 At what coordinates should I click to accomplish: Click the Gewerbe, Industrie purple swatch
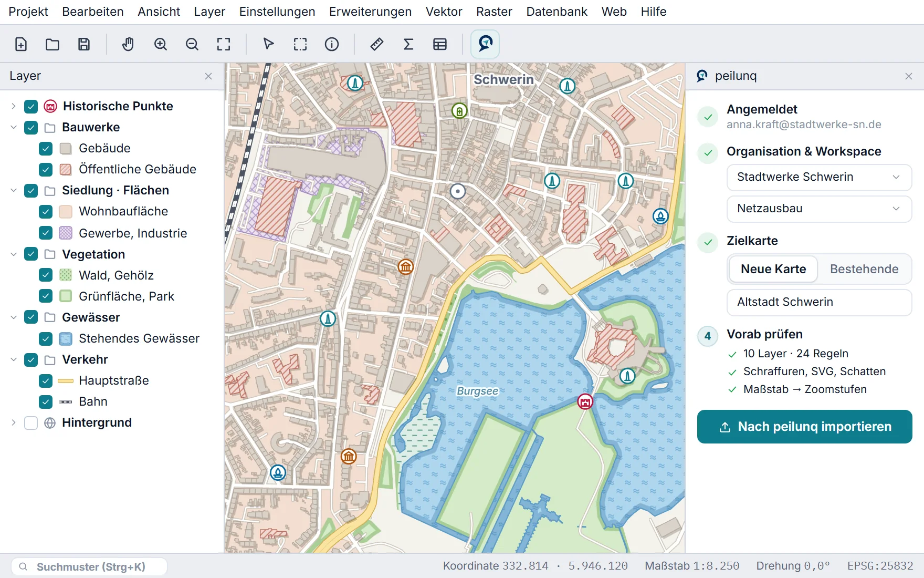coord(66,233)
